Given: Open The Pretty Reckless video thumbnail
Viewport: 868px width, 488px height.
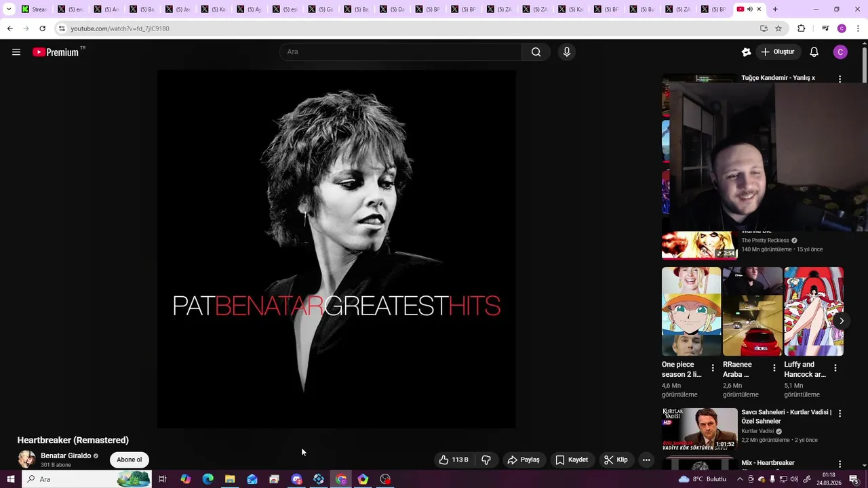Looking at the screenshot, I should pyautogui.click(x=699, y=245).
